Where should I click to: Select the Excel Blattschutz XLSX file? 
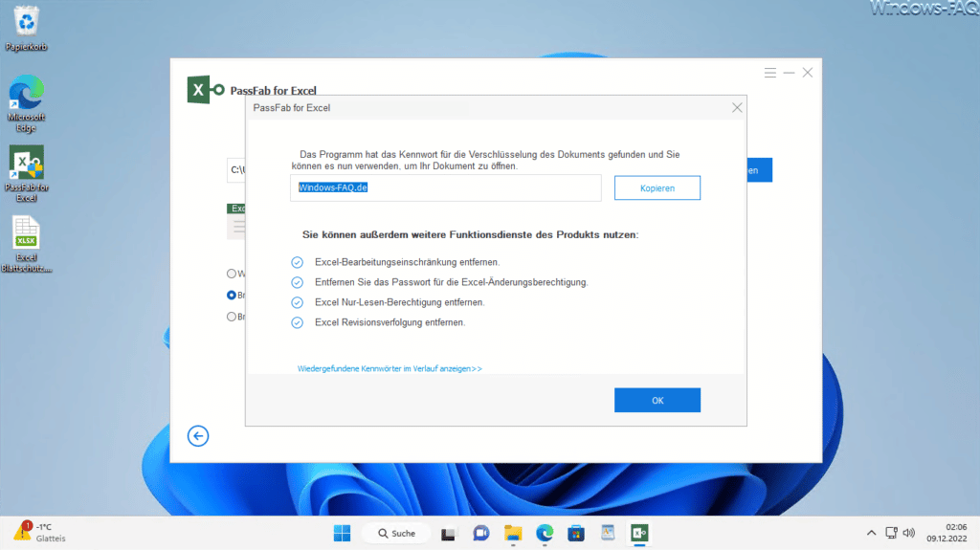click(x=26, y=244)
